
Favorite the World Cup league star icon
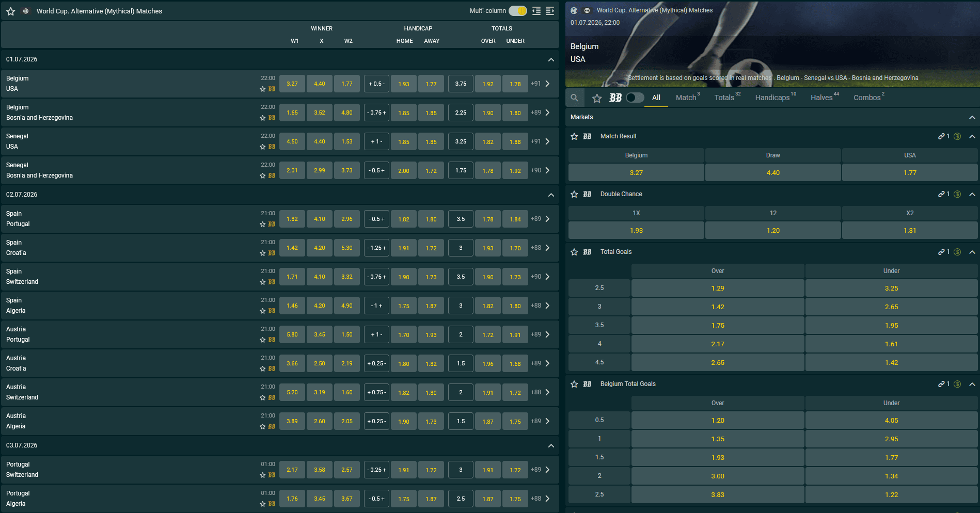10,11
